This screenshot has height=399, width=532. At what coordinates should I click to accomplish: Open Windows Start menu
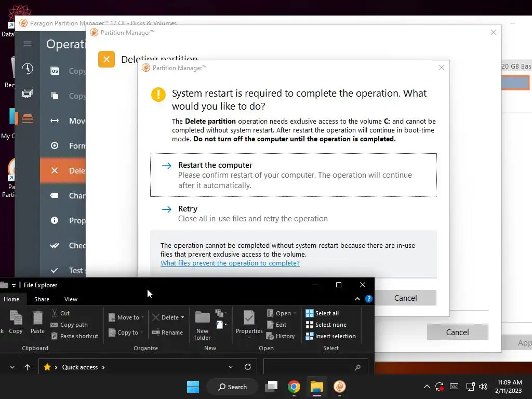click(193, 387)
